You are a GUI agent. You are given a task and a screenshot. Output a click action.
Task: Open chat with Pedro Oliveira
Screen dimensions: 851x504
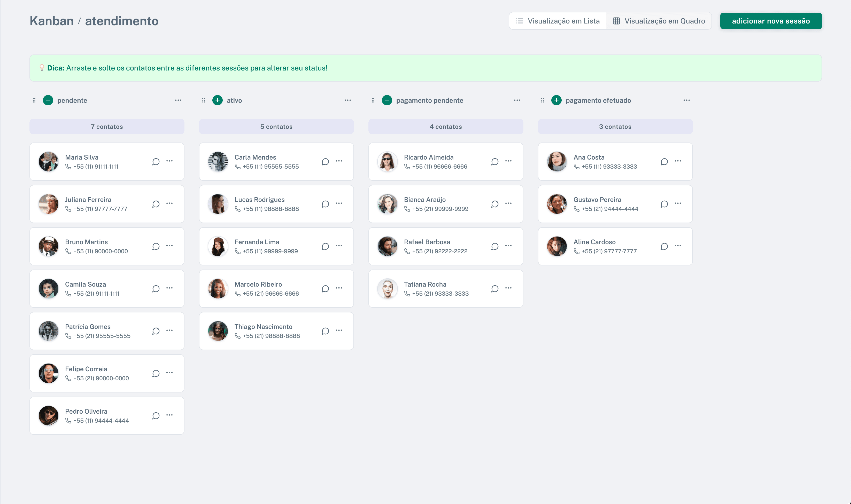tap(156, 416)
